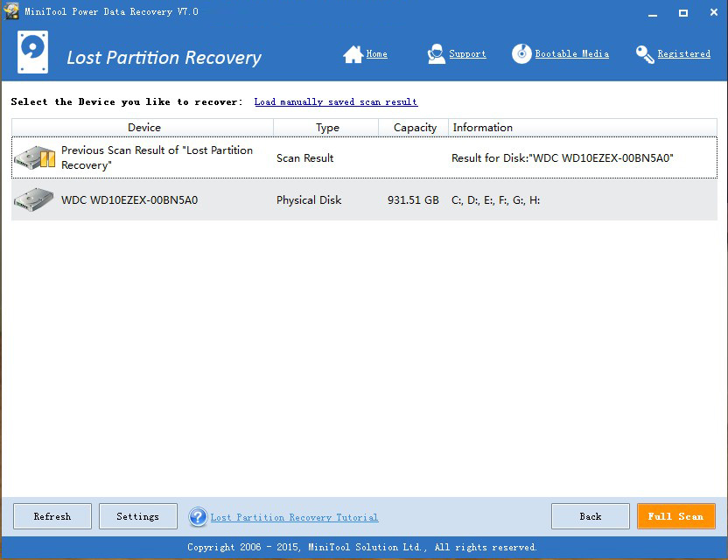The image size is (728, 560).
Task: Close the MiniTool Power Data Recovery window
Action: pyautogui.click(x=714, y=12)
